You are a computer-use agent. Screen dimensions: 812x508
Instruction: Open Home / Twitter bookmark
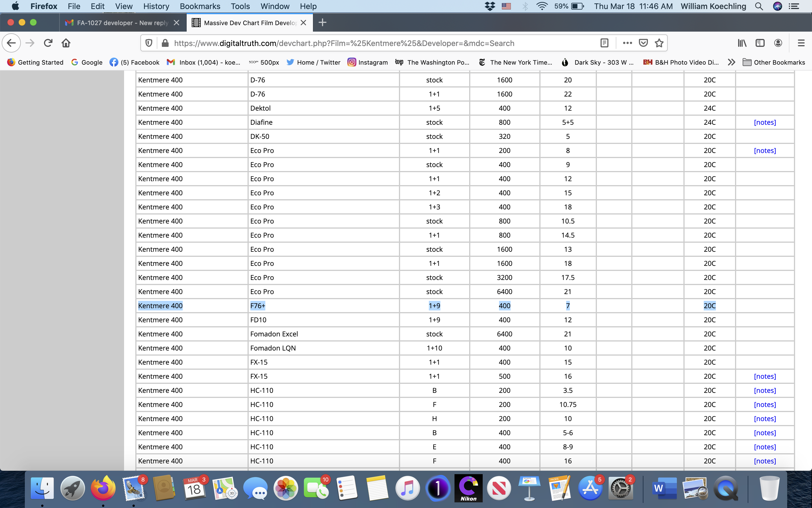[x=314, y=62]
